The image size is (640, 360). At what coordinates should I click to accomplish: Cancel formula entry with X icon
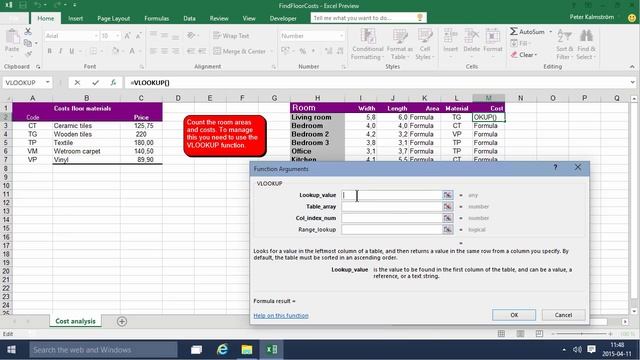77,82
